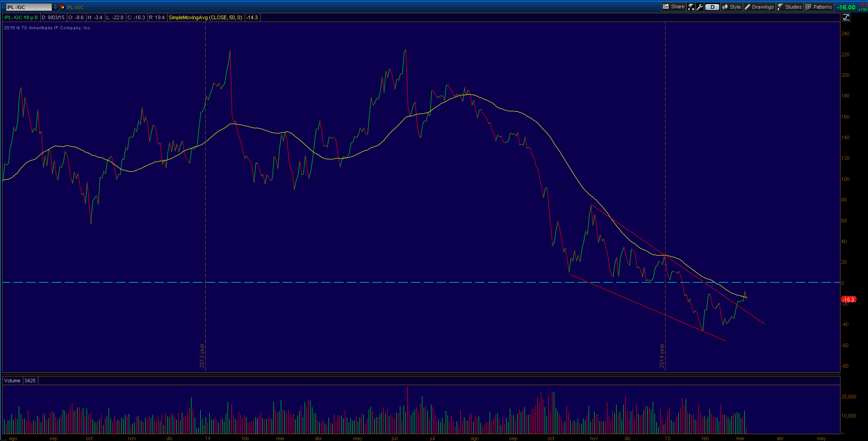Viewport: 868px width, 441px height.
Task: Click the orange /PL-/GC symbol description text
Action: [x=75, y=7]
